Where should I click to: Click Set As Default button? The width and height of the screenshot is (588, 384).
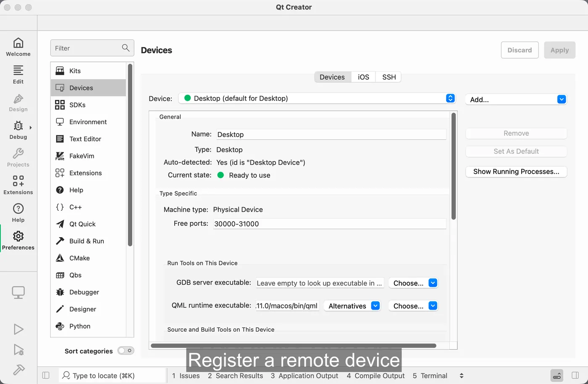point(516,152)
